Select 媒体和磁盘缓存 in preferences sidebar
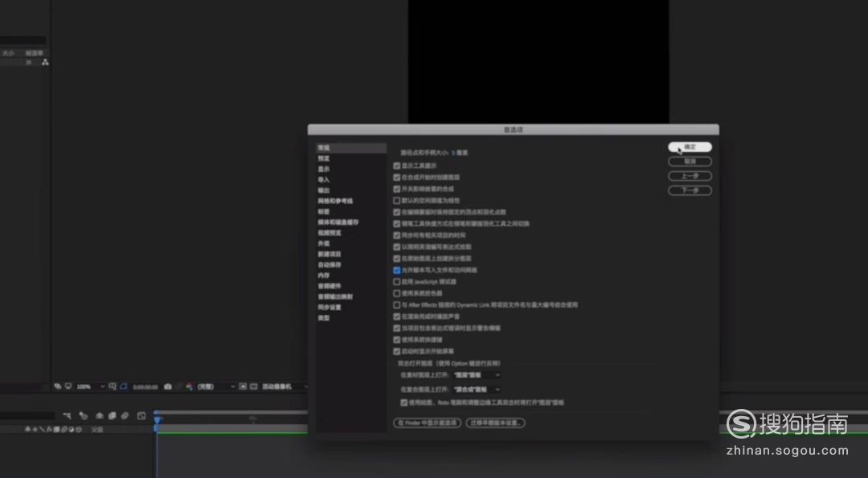Image resolution: width=868 pixels, height=478 pixels. [338, 222]
